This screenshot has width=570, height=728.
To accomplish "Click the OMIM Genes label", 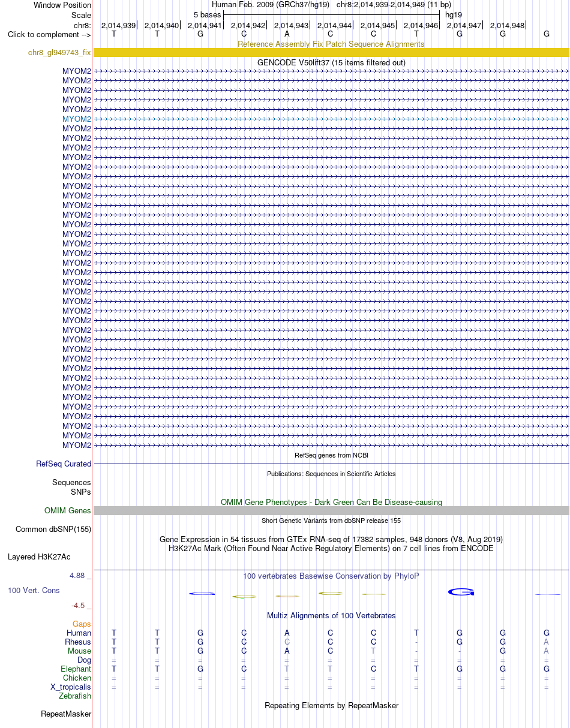I will [x=68, y=511].
